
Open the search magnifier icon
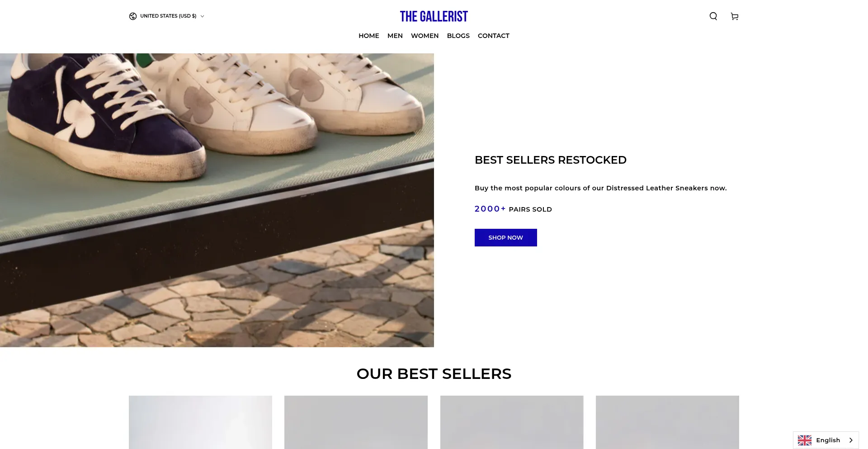[x=713, y=16]
